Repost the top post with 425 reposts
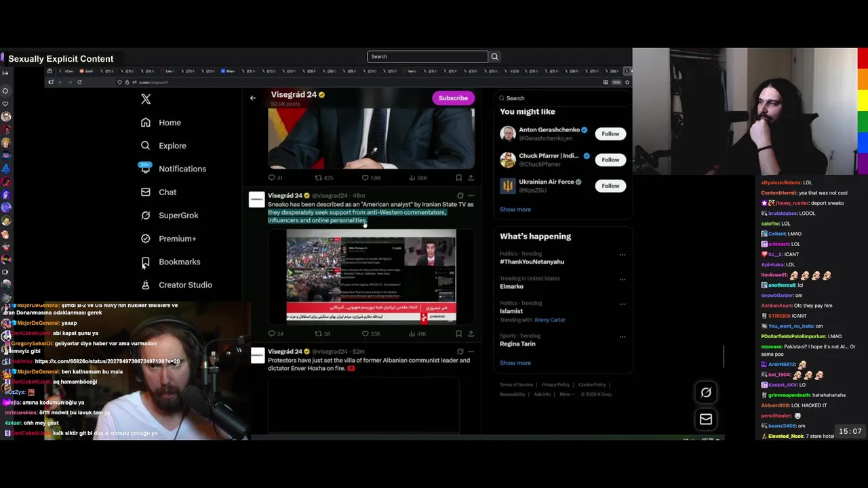The width and height of the screenshot is (868, 488). [x=323, y=178]
